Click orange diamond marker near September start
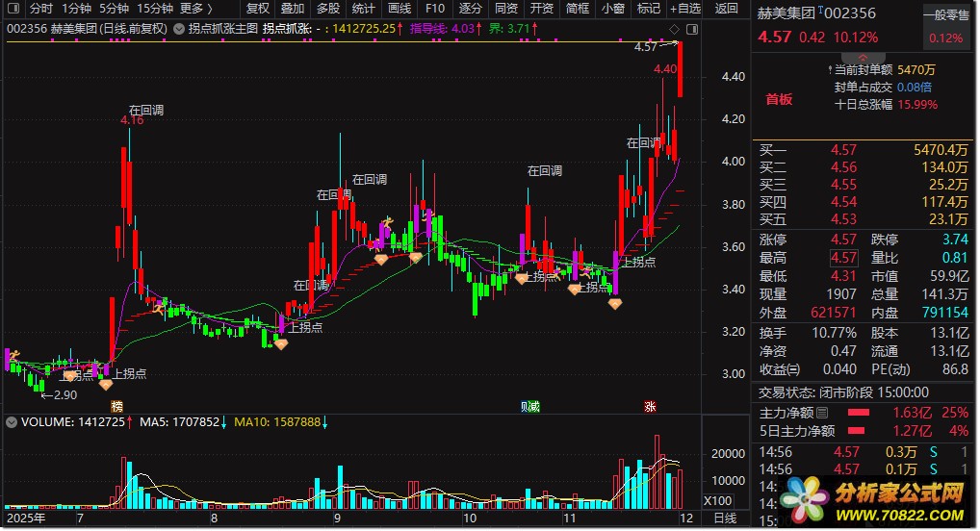The width and height of the screenshot is (980, 531). 380,260
